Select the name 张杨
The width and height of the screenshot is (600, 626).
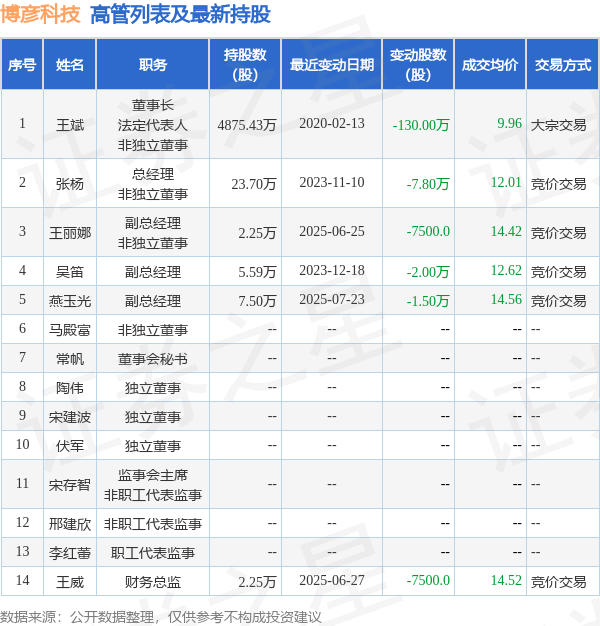(x=70, y=184)
